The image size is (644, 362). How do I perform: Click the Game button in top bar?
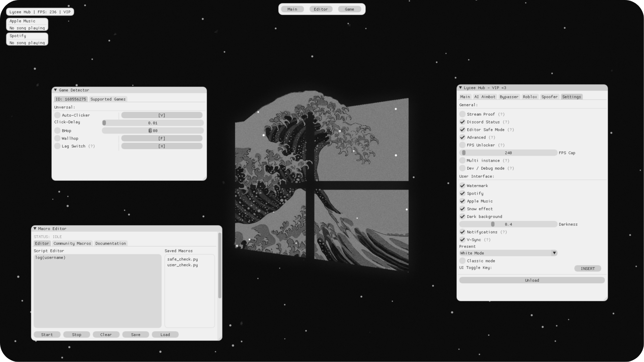[x=349, y=9]
